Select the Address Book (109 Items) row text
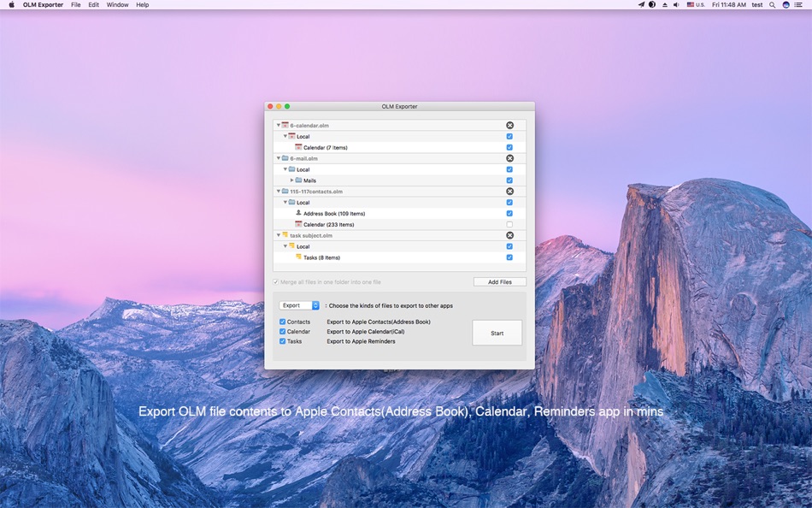This screenshot has width=812, height=508. (x=334, y=214)
